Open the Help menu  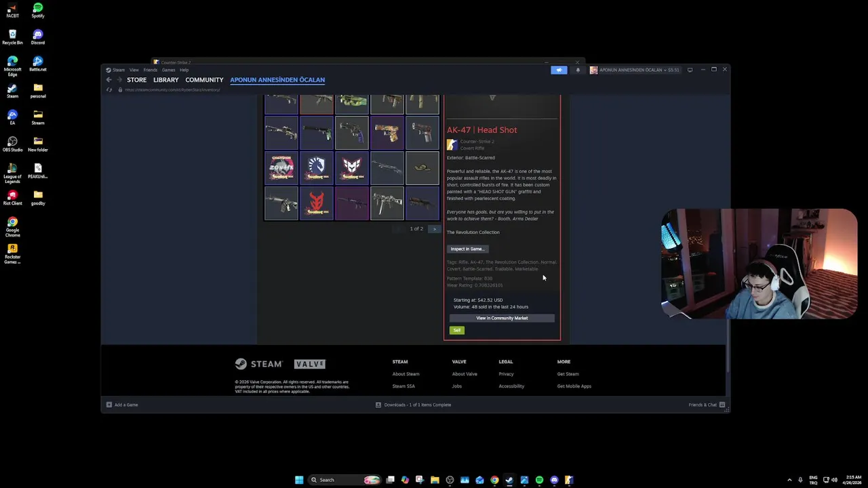(184, 70)
